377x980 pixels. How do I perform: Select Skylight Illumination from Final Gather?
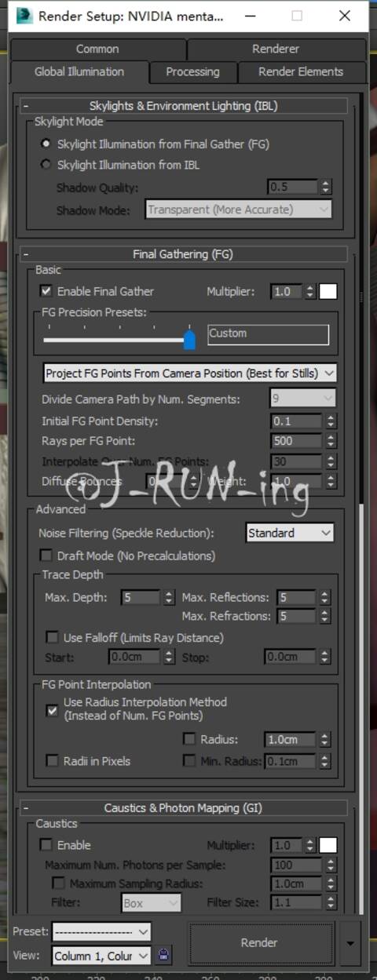[47, 144]
